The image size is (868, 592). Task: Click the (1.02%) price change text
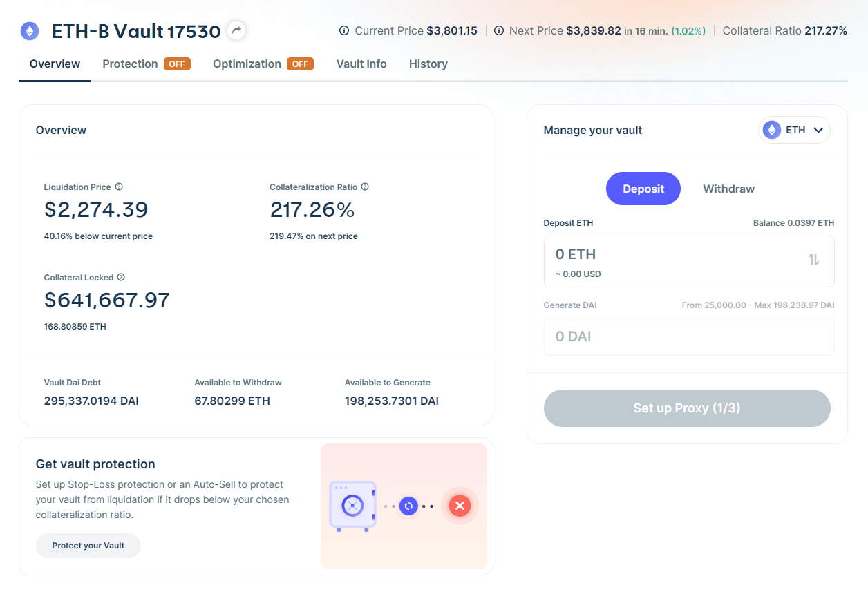tap(688, 31)
